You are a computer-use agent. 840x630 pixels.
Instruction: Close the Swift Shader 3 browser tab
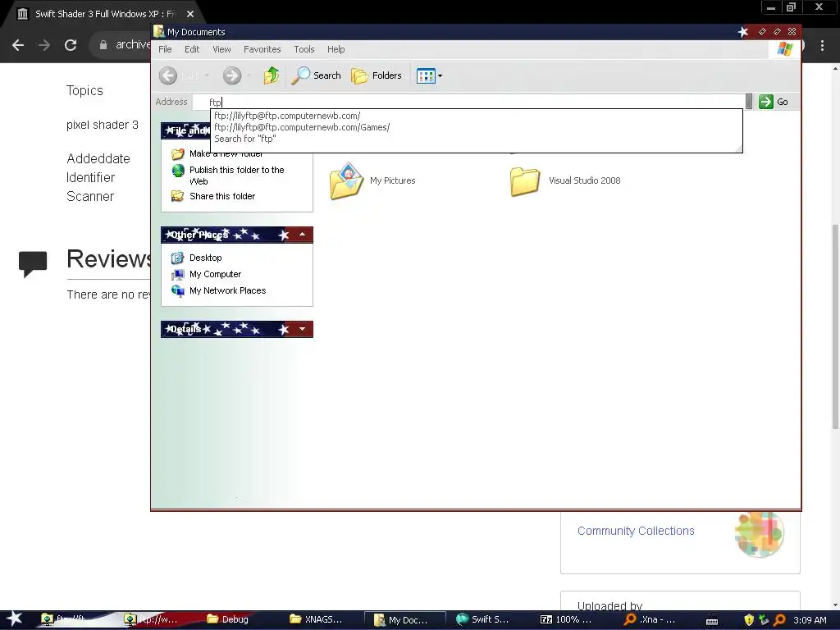point(190,14)
